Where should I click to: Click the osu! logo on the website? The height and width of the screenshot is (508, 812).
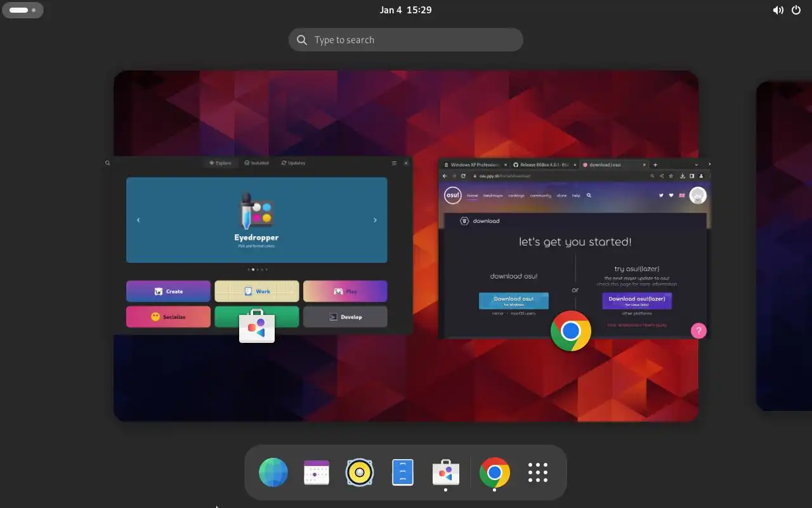(x=452, y=195)
